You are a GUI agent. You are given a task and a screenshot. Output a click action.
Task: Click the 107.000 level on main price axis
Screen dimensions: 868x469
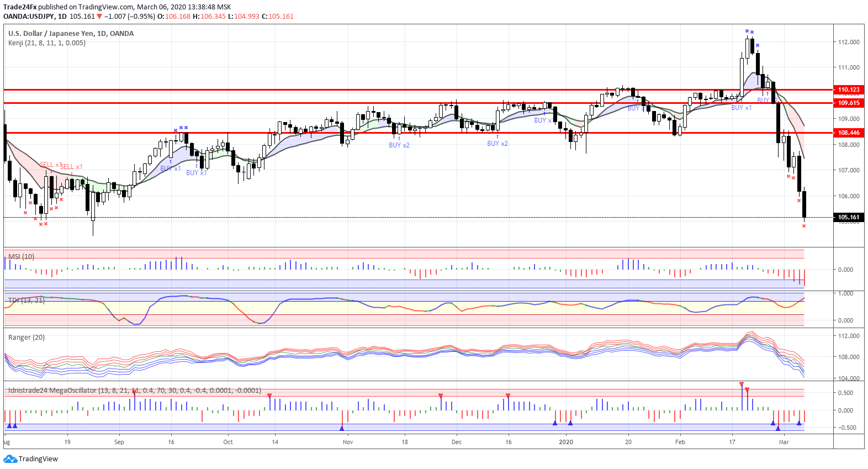849,170
